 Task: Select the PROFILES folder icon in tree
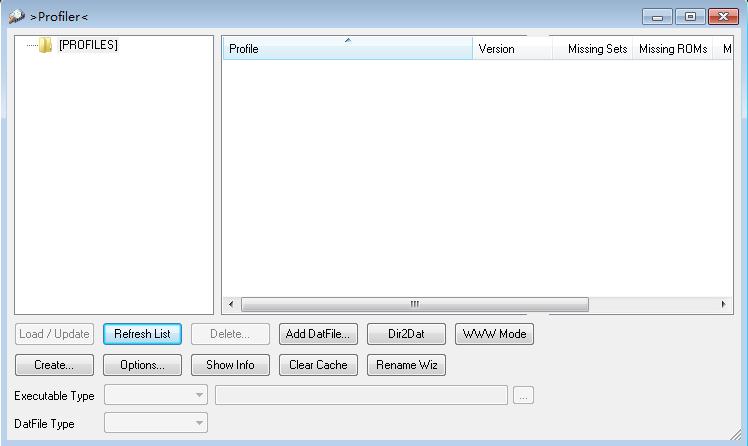pos(45,45)
